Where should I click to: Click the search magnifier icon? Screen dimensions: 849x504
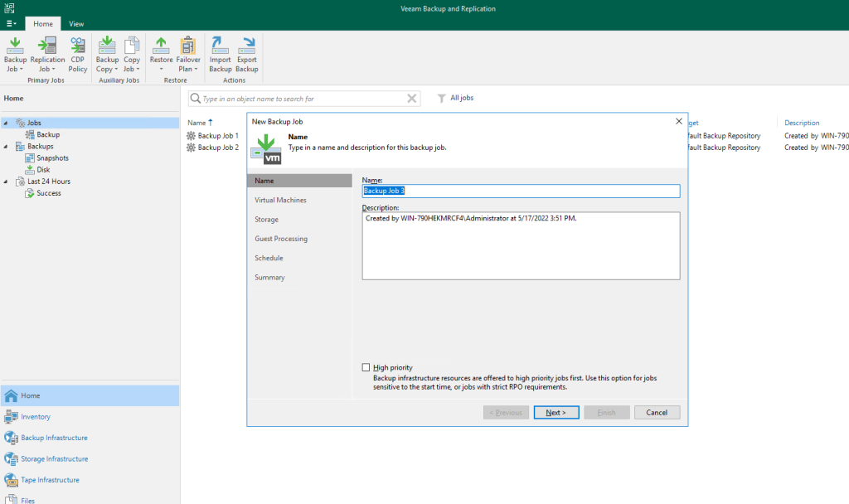(x=196, y=99)
